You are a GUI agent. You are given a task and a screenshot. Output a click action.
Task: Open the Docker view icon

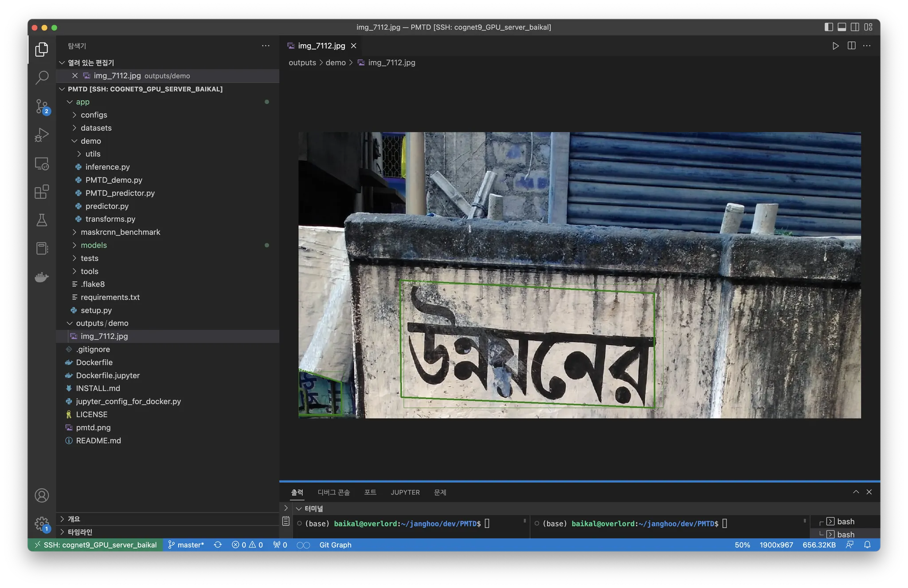(x=42, y=278)
